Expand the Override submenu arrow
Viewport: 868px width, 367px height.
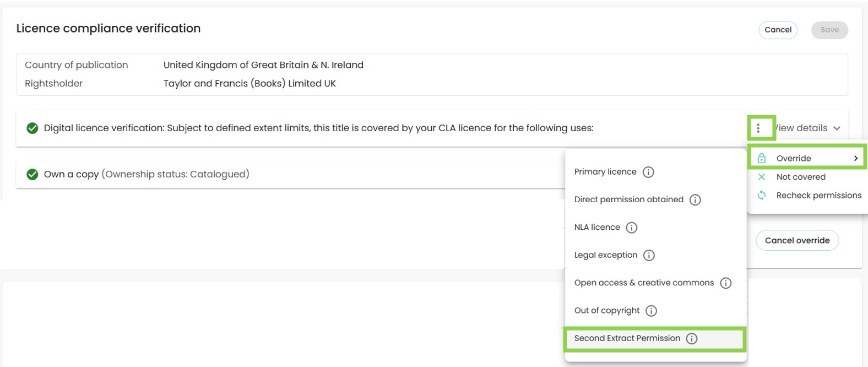[x=856, y=158]
